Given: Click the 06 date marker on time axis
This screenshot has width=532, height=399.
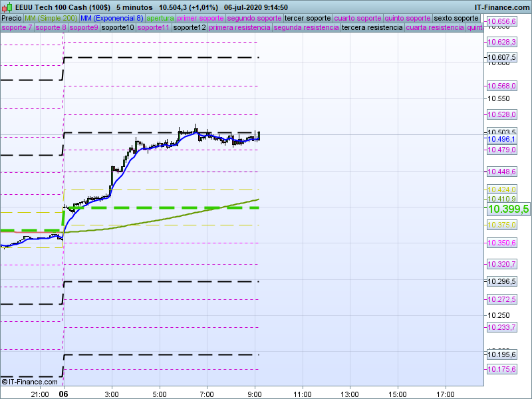Looking at the screenshot, I should click(x=64, y=394).
